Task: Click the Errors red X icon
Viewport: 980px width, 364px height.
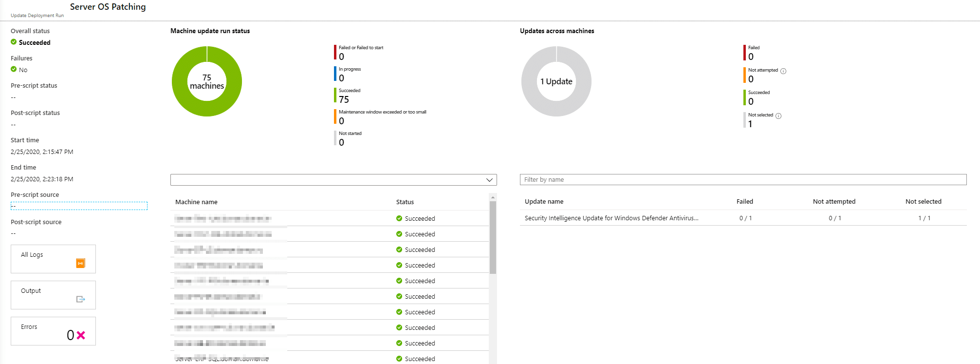Action: click(81, 335)
